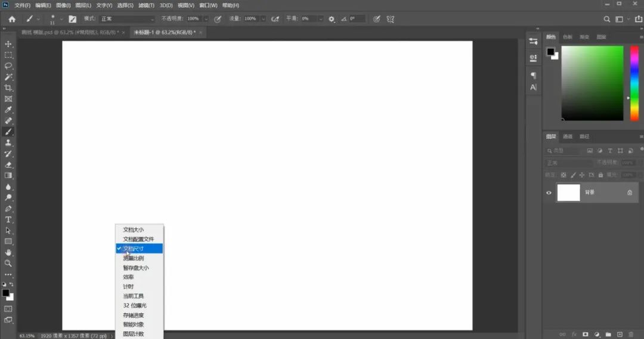The width and height of the screenshot is (644, 339).
Task: Toggle symmetry paint butterfly options
Action: pos(390,19)
